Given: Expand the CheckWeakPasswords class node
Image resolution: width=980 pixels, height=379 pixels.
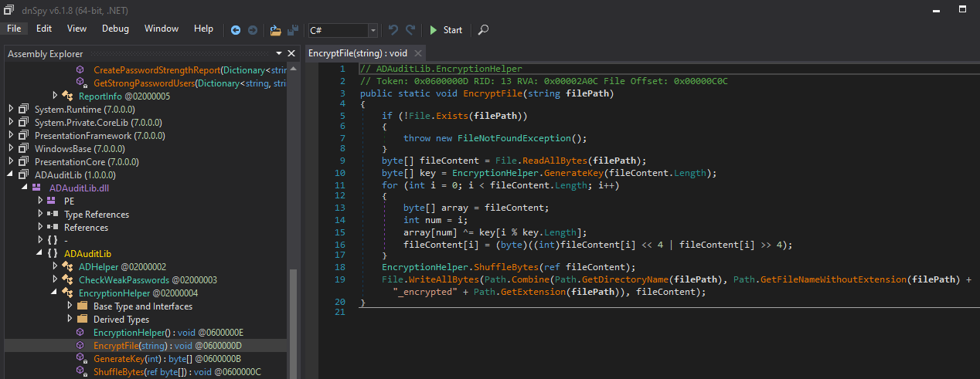Looking at the screenshot, I should pyautogui.click(x=55, y=279).
